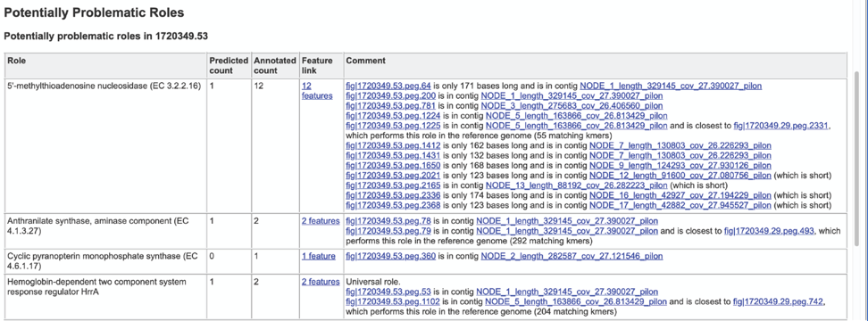Open NODE_1 contig link beside peg.64

pos(671,86)
